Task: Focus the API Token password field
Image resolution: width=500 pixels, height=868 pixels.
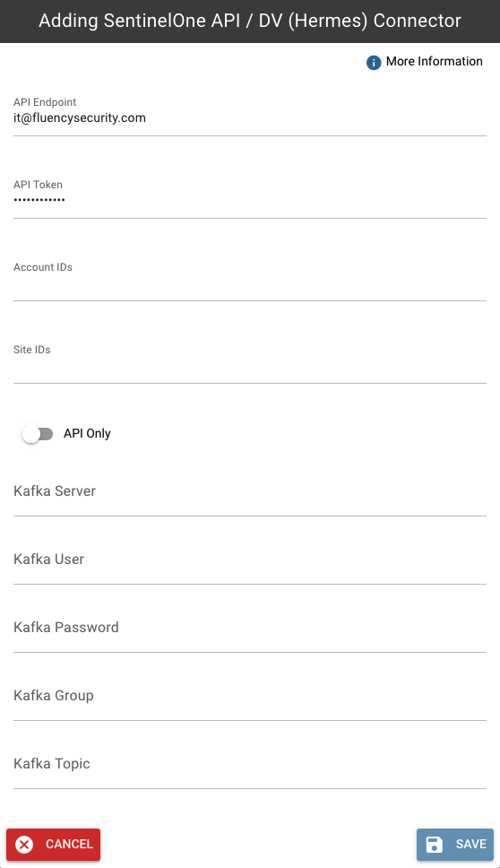Action: tap(250, 200)
